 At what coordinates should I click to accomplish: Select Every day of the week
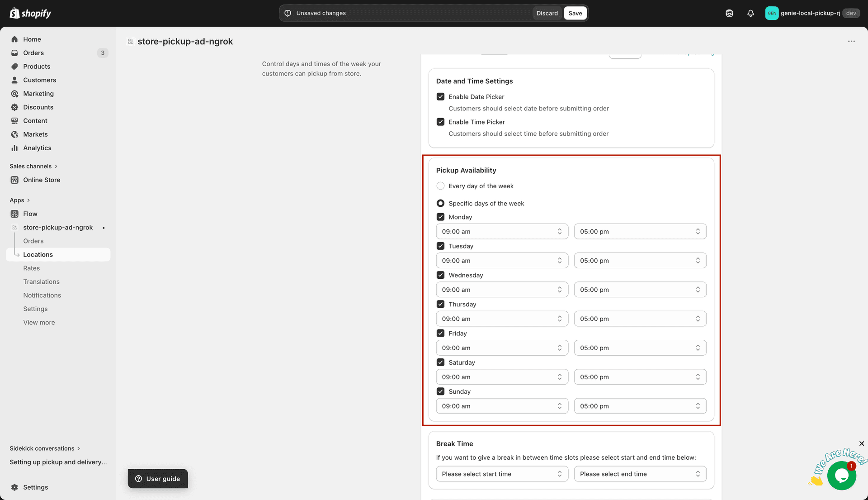pos(440,186)
